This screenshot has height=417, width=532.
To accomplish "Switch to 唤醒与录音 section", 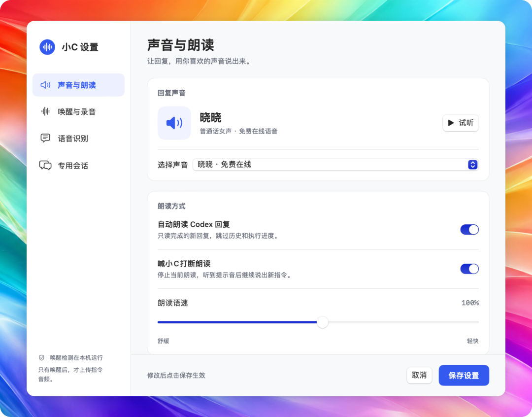I will click(x=78, y=111).
